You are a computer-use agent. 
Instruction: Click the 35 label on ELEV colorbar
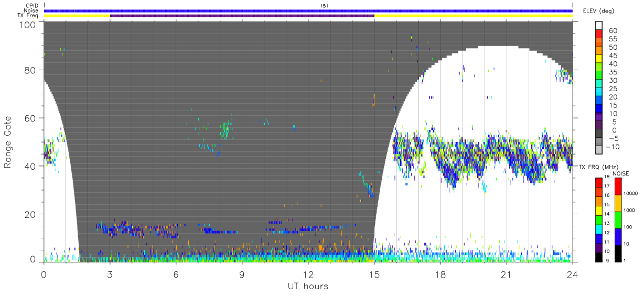coord(612,72)
